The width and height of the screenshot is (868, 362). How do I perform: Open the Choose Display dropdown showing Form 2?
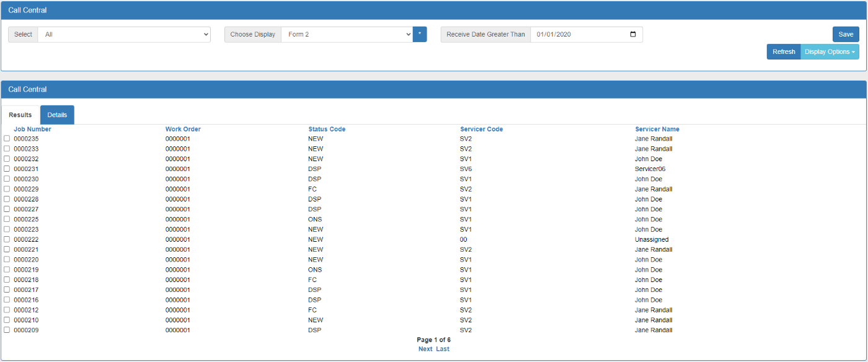point(346,34)
